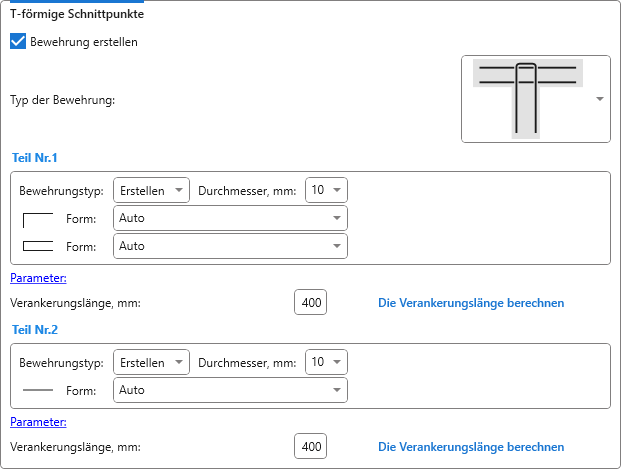Image resolution: width=621 pixels, height=469 pixels.
Task: Click the Verankerungslänge field in Teil Nr.1
Action: [310, 303]
